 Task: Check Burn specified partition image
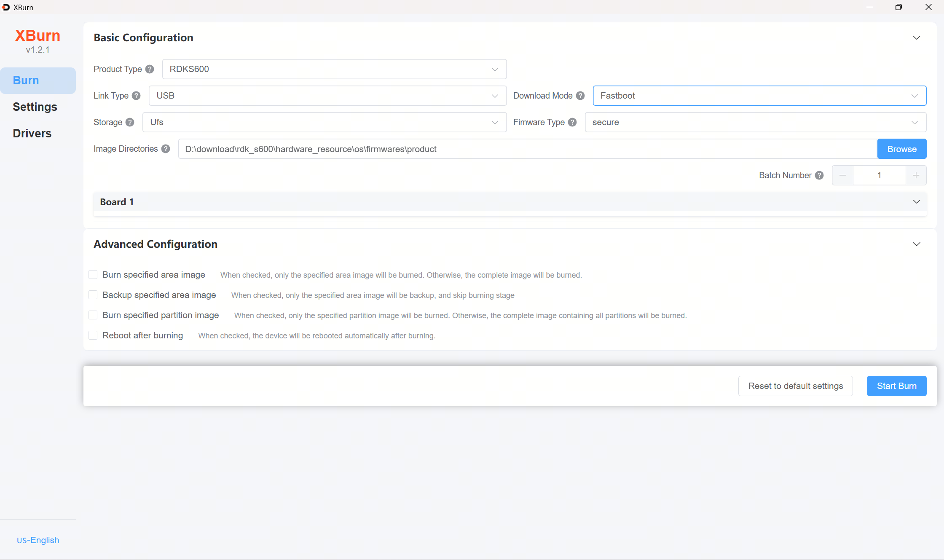93,315
